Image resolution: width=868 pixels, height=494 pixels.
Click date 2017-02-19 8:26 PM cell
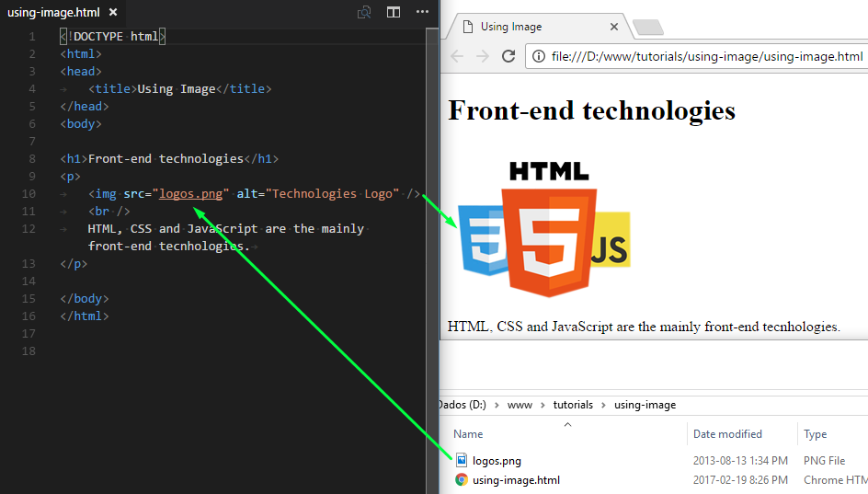(x=740, y=480)
